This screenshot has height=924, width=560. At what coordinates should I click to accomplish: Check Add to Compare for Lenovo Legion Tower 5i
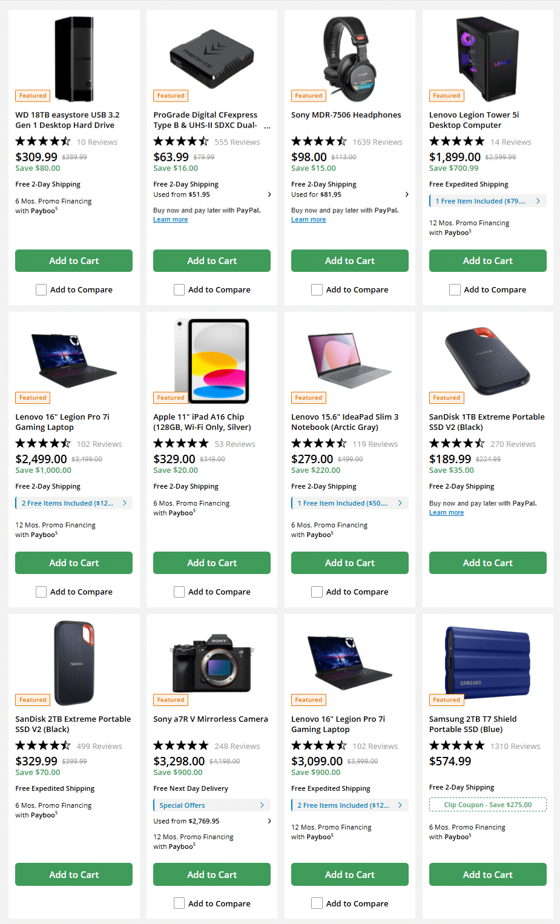455,289
